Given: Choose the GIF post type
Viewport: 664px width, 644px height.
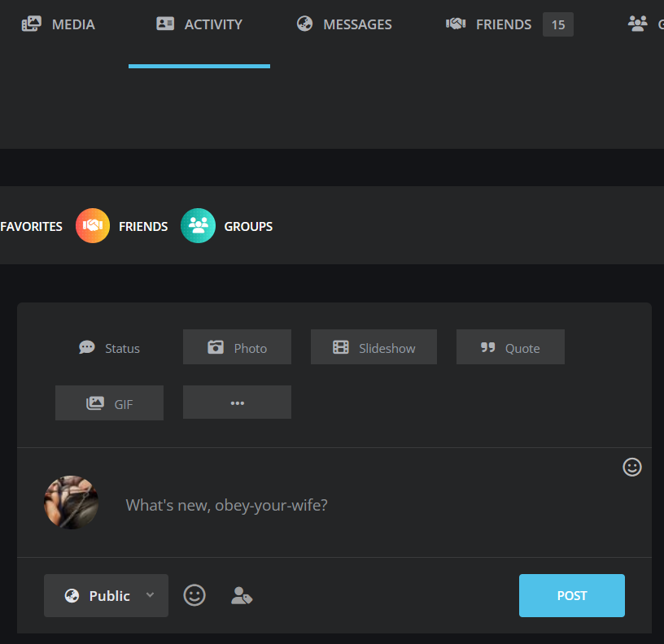Looking at the screenshot, I should pos(109,403).
